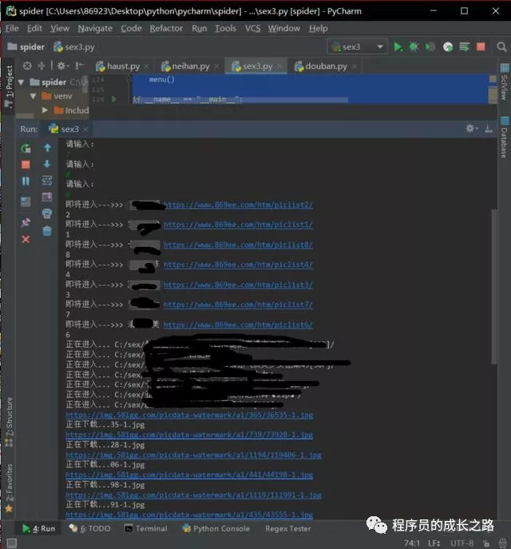
Task: Open the Terminal tool window
Action: pos(146,528)
